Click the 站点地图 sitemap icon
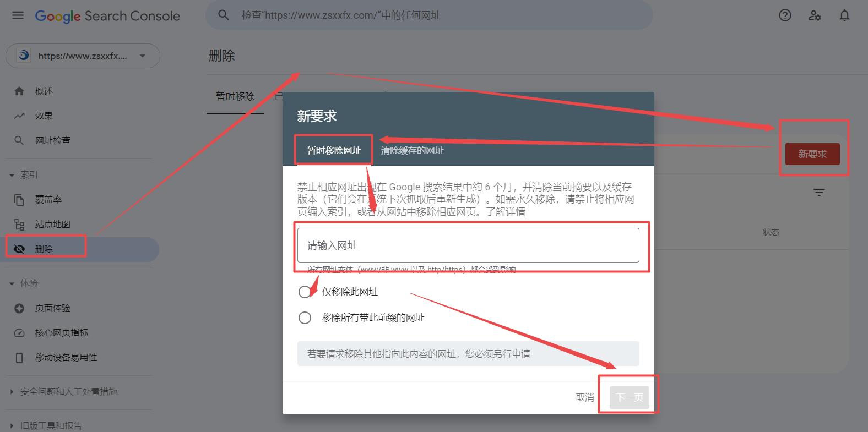 (19, 224)
